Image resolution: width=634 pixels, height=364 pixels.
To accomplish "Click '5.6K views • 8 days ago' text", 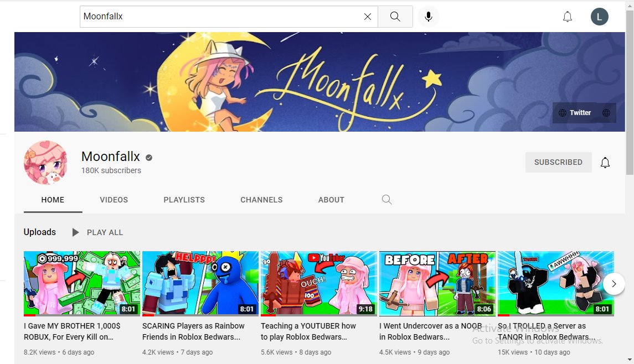I will click(296, 352).
